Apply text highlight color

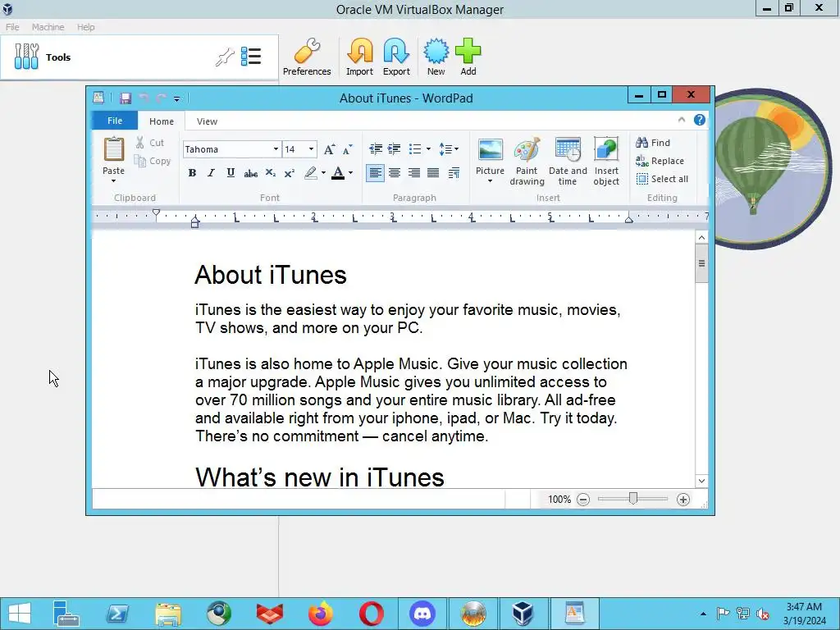click(311, 172)
